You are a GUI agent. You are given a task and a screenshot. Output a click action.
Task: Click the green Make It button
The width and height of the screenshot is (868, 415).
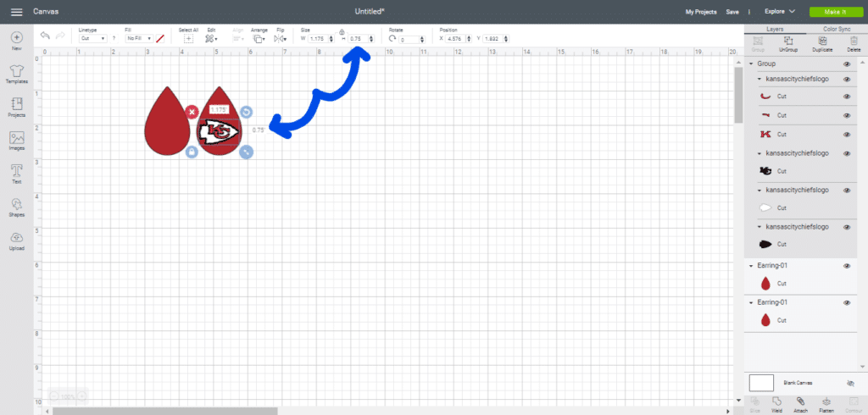coord(833,12)
